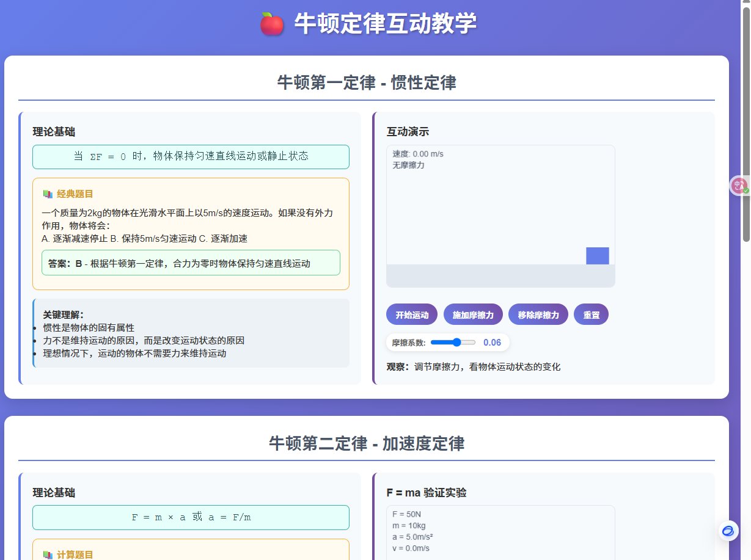The width and height of the screenshot is (751, 560).
Task: Click the apple icon in the page title
Action: [272, 24]
